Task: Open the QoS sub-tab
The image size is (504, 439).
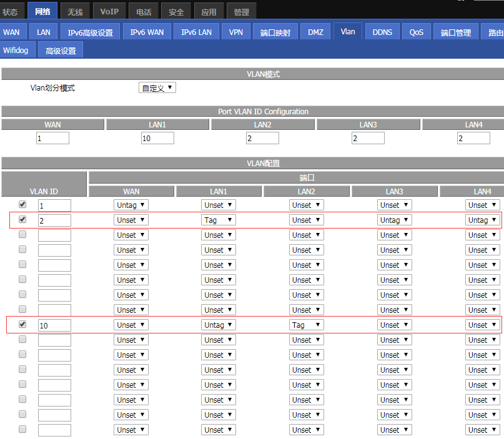Action: click(x=416, y=32)
